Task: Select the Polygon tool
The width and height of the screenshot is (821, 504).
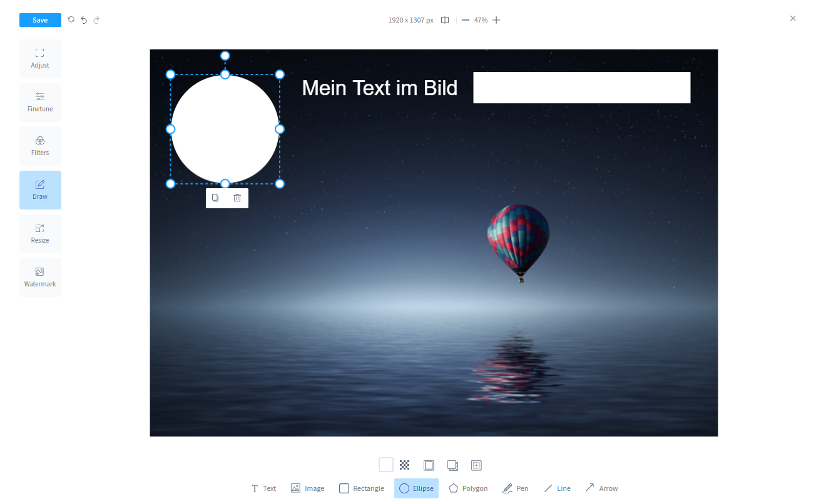Action: 468,488
